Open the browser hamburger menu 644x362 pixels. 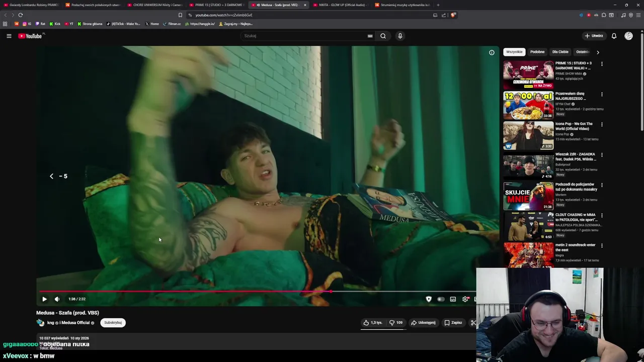tap(638, 15)
